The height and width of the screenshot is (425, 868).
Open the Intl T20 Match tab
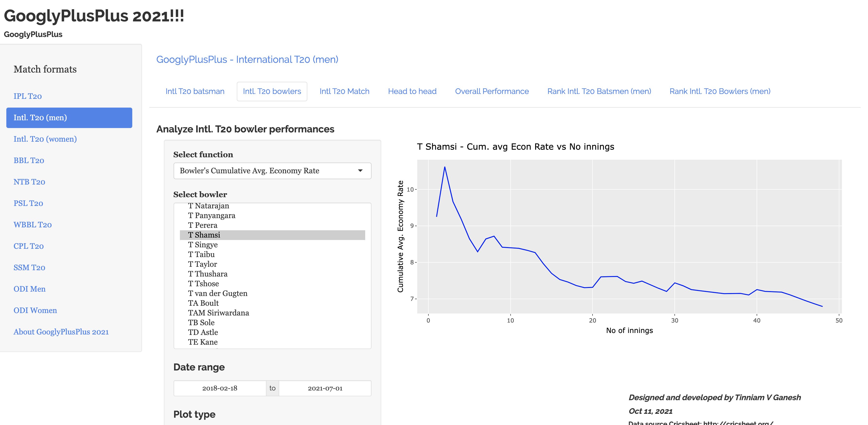point(344,92)
